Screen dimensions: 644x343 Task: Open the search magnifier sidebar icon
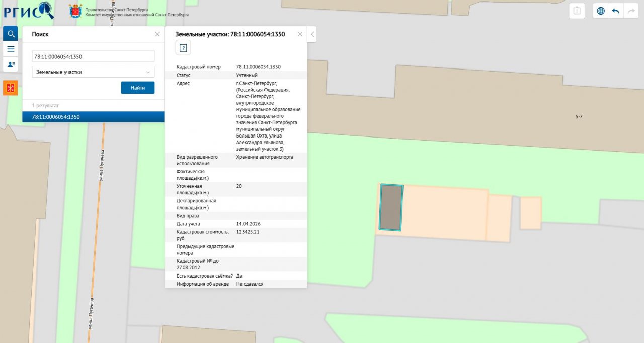coord(10,34)
